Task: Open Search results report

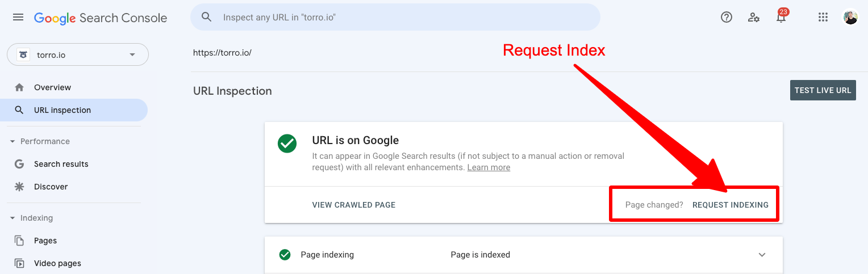Action: click(61, 164)
